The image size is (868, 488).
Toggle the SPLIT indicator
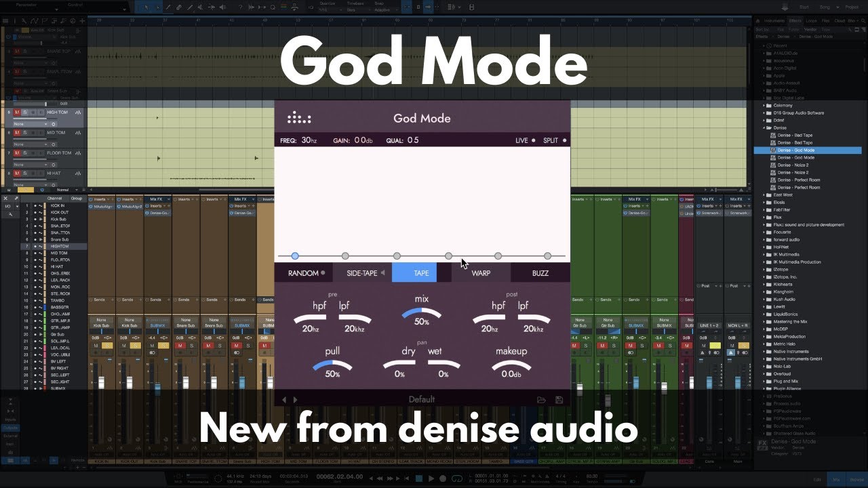pos(564,140)
